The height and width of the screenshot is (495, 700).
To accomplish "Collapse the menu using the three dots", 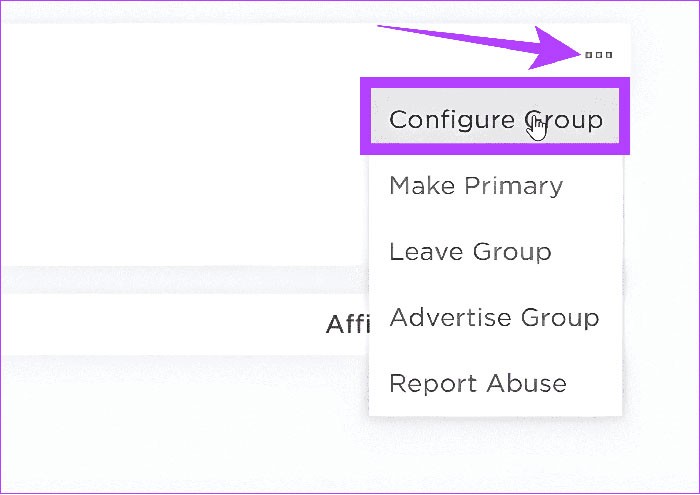I will point(598,55).
